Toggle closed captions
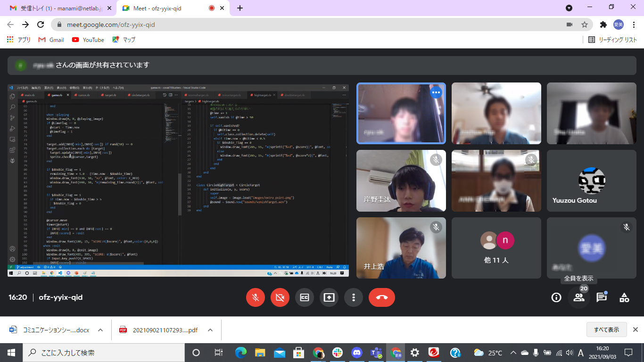644x362 pixels. point(305,297)
